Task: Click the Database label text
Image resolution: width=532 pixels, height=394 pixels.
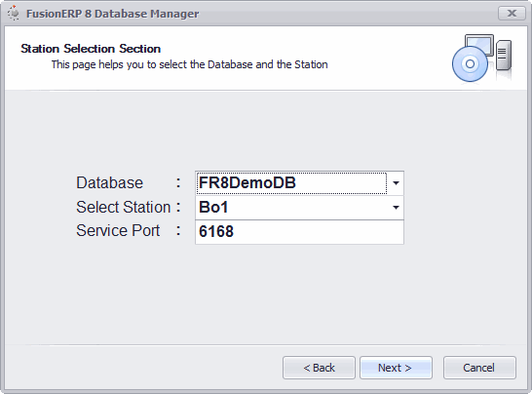Action: (109, 182)
